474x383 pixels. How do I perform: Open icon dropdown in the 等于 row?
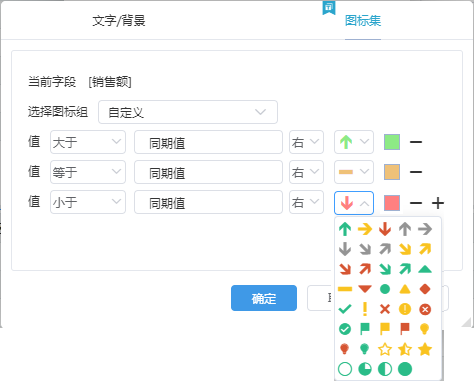point(354,172)
